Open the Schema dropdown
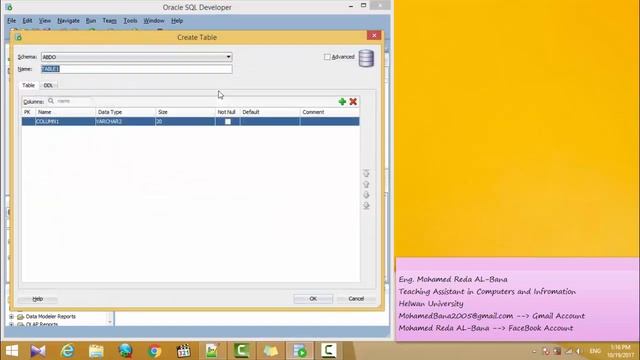The image size is (640, 360). (228, 57)
